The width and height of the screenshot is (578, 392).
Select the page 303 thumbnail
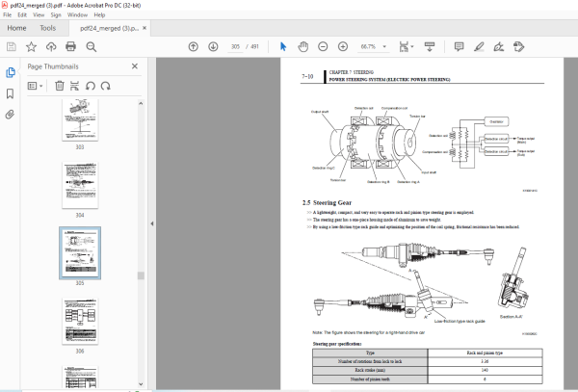pos(80,119)
